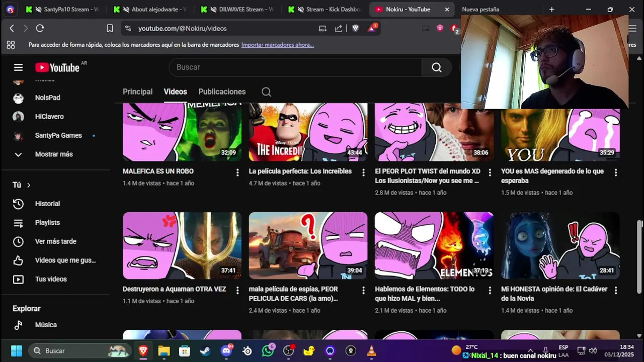Open Historial in sidebar

point(55,204)
